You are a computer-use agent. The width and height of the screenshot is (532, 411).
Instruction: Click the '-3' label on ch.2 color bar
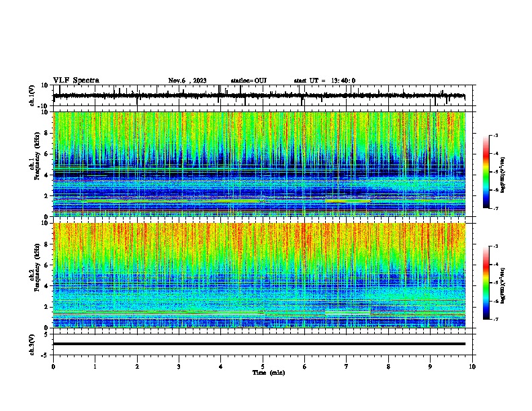[495, 246]
